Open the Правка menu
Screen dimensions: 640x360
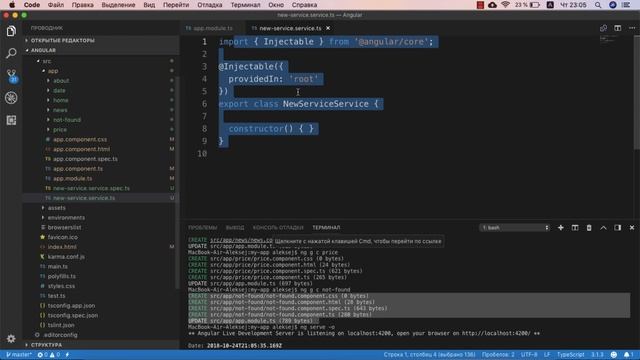click(82, 5)
